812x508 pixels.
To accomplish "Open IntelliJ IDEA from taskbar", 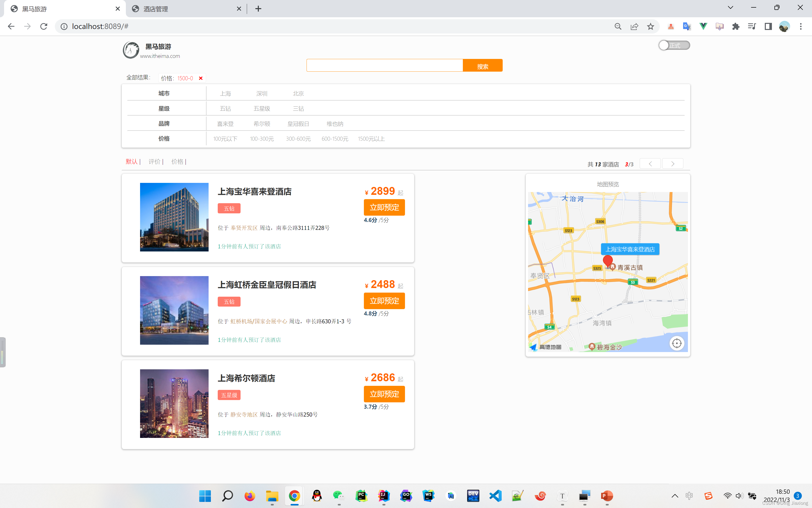I will (383, 496).
